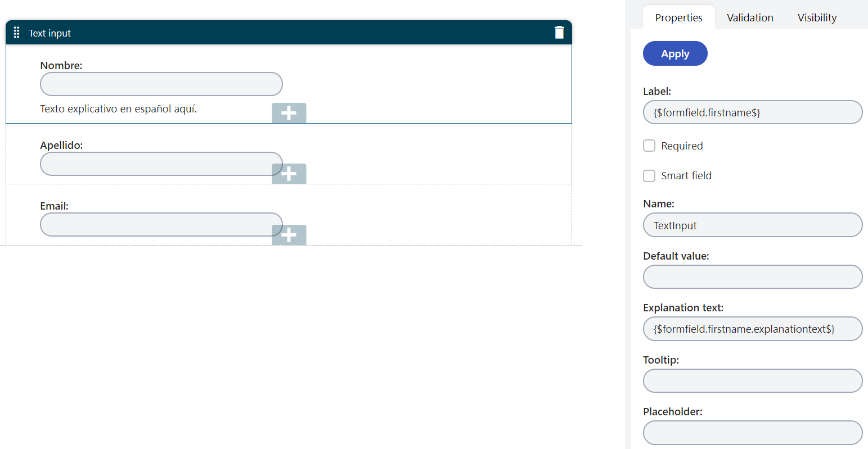Image resolution: width=868 pixels, height=449 pixels.
Task: Switch to the Validation tab
Action: point(750,17)
